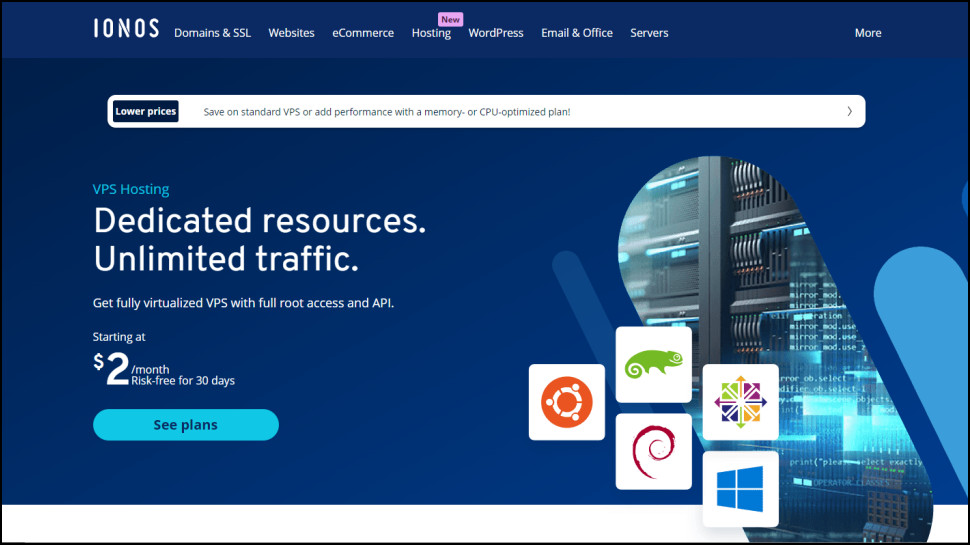Open the Websites menu
Viewport: 970px width, 545px height.
(x=291, y=33)
